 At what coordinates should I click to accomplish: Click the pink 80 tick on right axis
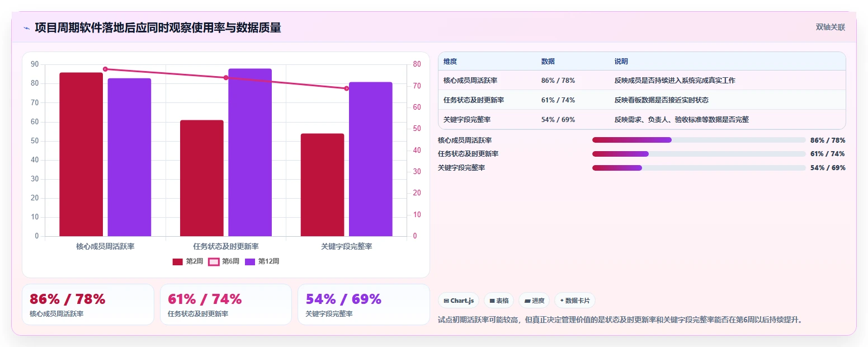417,64
